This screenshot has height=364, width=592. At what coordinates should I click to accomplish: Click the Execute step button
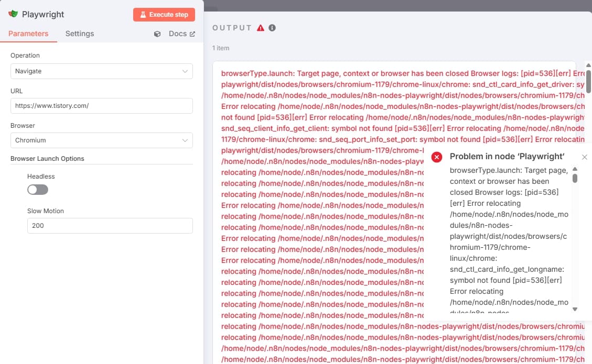(x=164, y=15)
